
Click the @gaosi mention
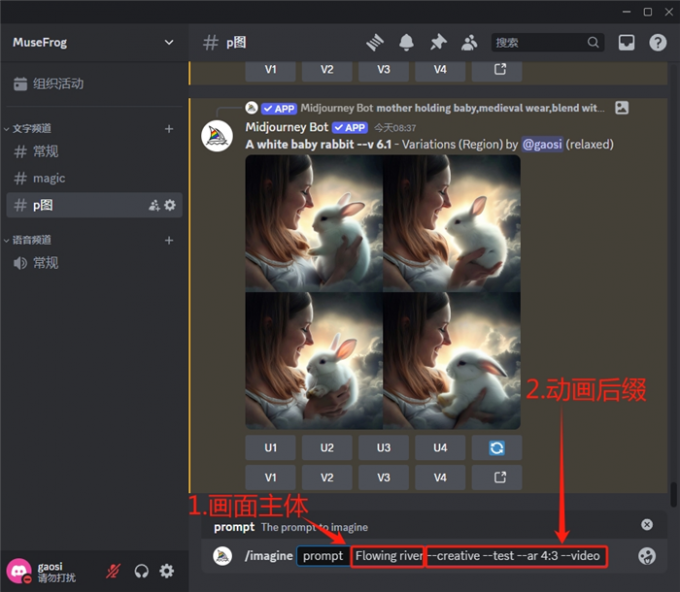[542, 144]
